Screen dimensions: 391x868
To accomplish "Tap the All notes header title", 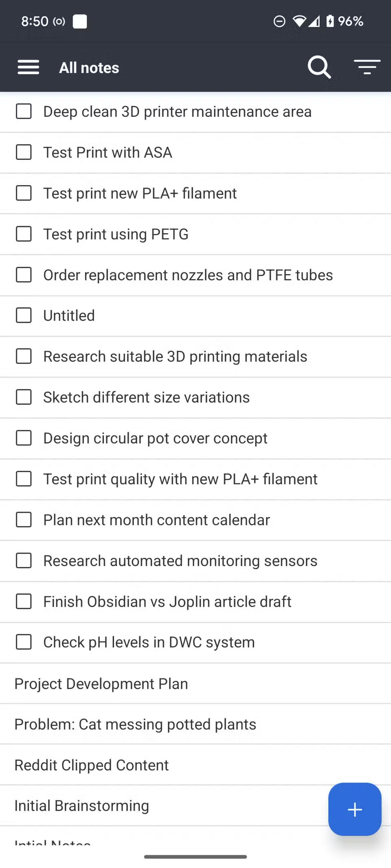I will 89,68.
